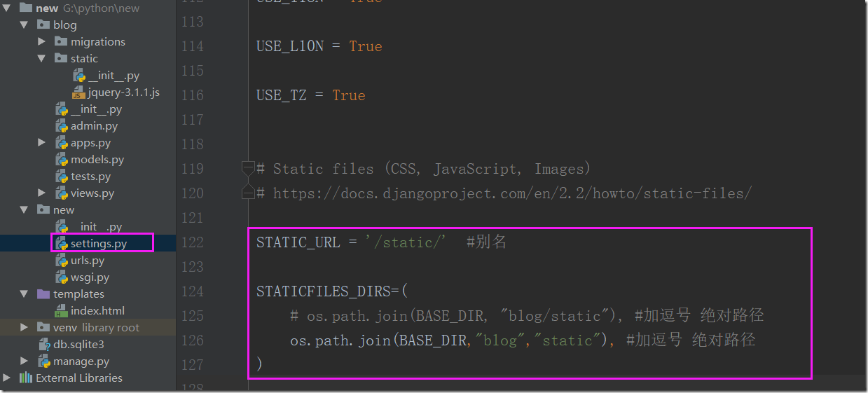The height and width of the screenshot is (393, 868).
Task: Click the templates folder icon
Action: pyautogui.click(x=43, y=294)
